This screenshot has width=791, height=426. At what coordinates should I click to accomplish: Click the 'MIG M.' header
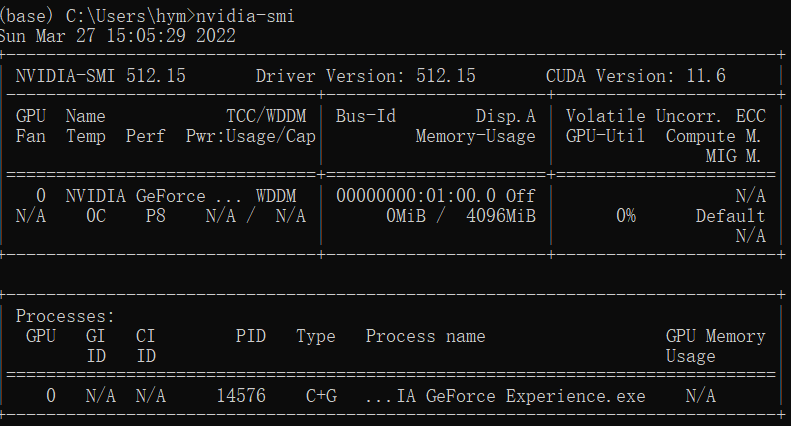click(733, 156)
